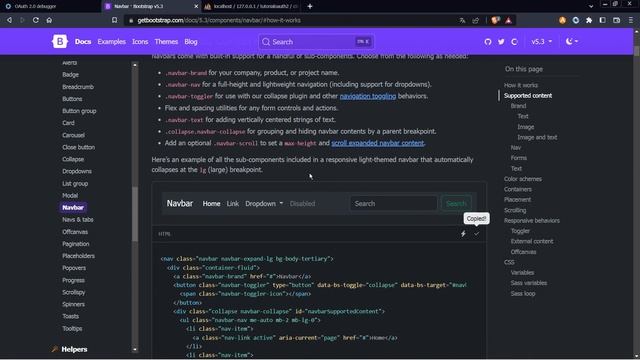Toggle the browser sidebar panel icon
This screenshot has width=640, height=360.
[x=602, y=20]
